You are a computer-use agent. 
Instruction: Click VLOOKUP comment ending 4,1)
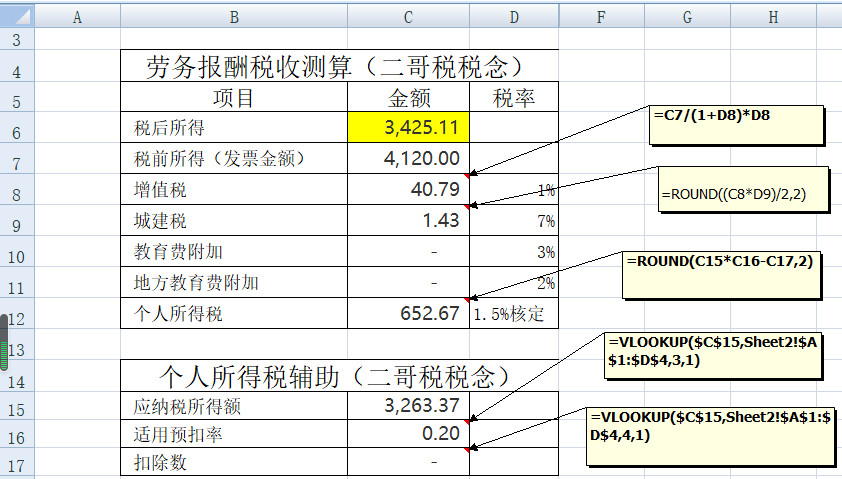pos(710,436)
